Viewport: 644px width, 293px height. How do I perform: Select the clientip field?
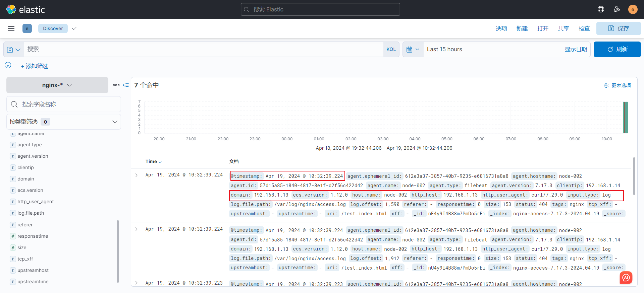pos(26,167)
